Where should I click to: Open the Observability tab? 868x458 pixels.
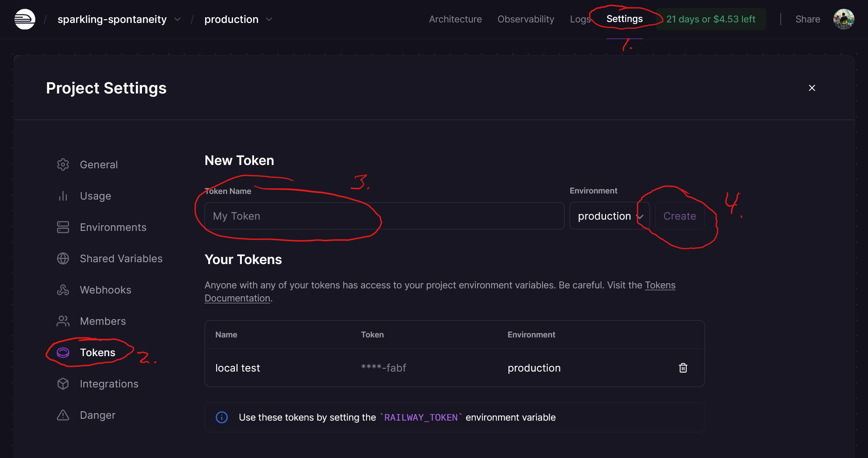[x=526, y=19]
